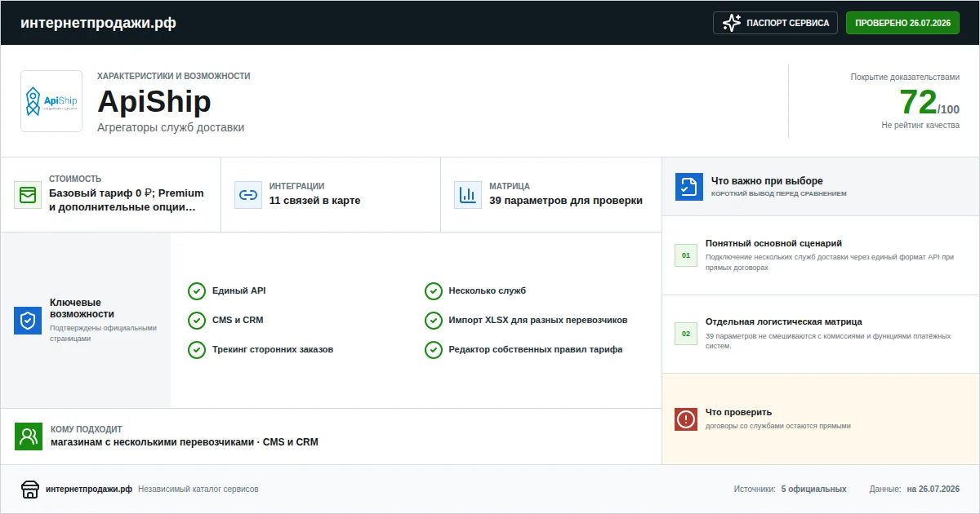Screen dimensions: 980x514
Task: Click the Единый API feature label
Action: [239, 291]
